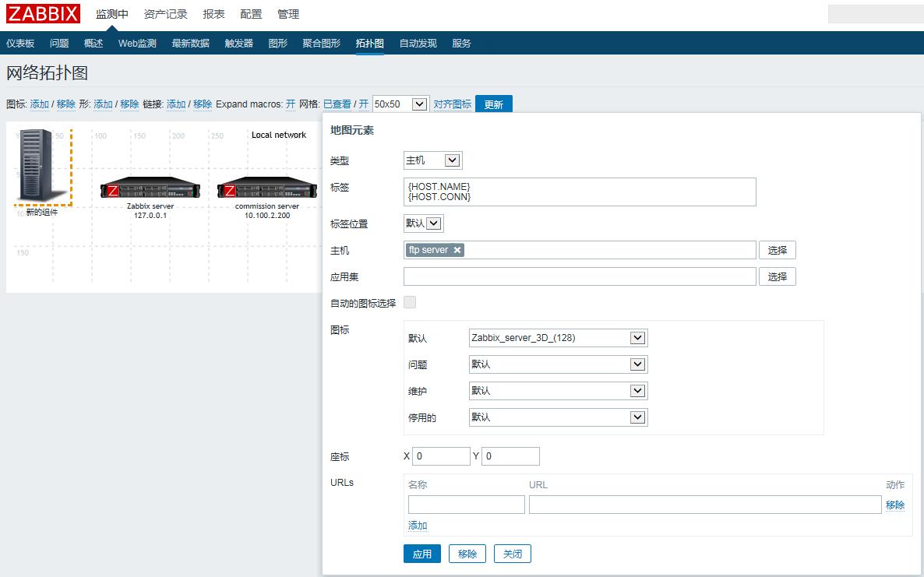Open the default icon dropdown
This screenshot has width=924, height=577.
pyautogui.click(x=558, y=338)
